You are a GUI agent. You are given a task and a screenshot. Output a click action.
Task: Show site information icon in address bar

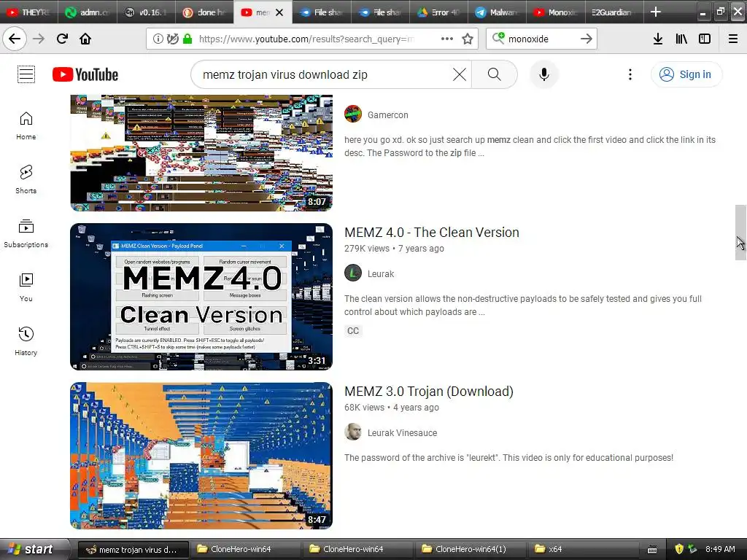pos(158,39)
